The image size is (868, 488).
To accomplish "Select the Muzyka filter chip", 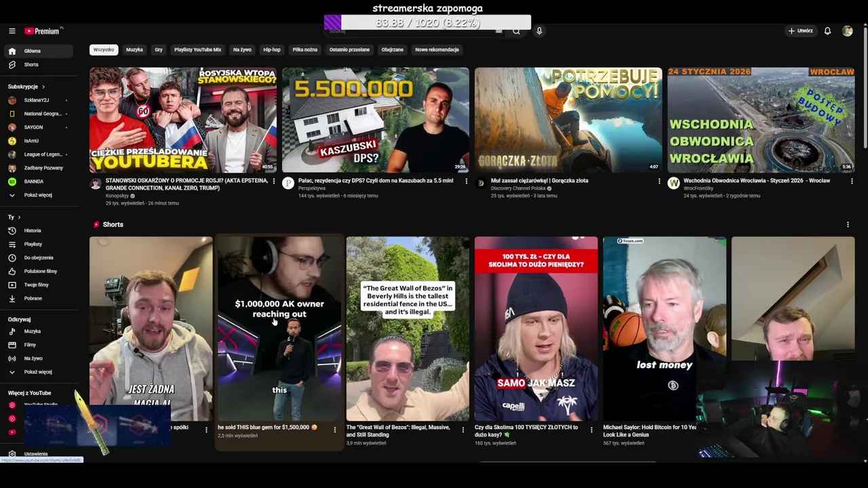I will click(x=134, y=49).
